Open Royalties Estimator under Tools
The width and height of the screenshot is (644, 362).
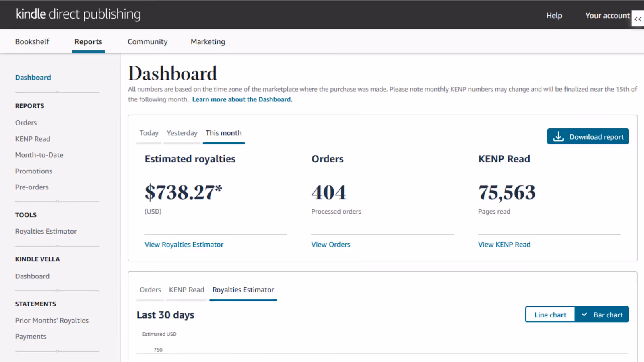[x=46, y=231]
